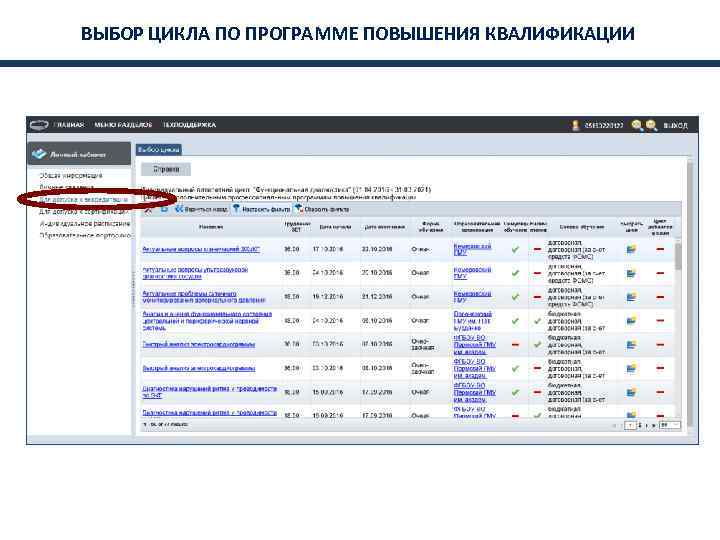Go to next page arrow in pager

pos(647,426)
